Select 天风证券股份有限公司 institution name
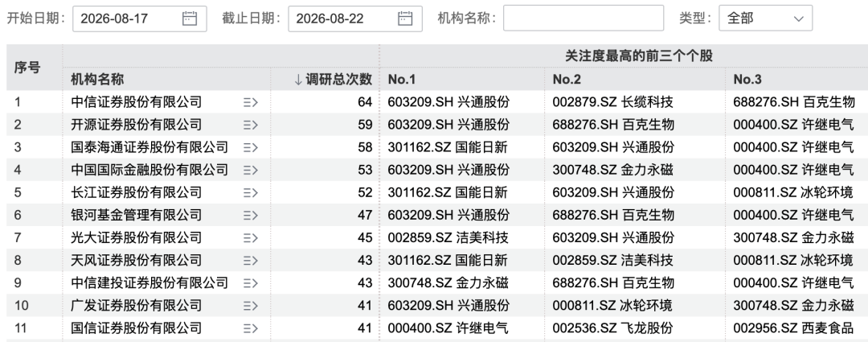 pyautogui.click(x=136, y=260)
